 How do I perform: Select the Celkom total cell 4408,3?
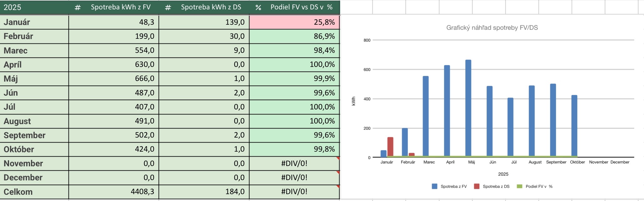tap(114, 192)
